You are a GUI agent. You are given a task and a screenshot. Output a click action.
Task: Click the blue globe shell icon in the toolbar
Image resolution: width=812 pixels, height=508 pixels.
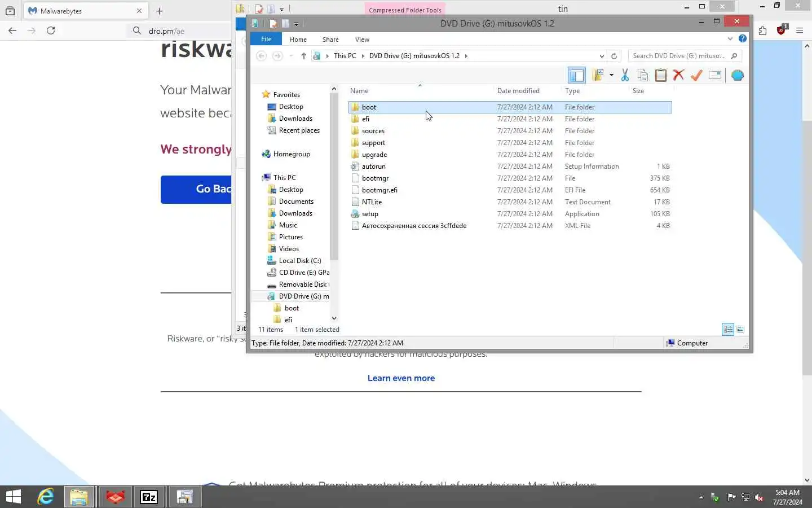pos(737,75)
